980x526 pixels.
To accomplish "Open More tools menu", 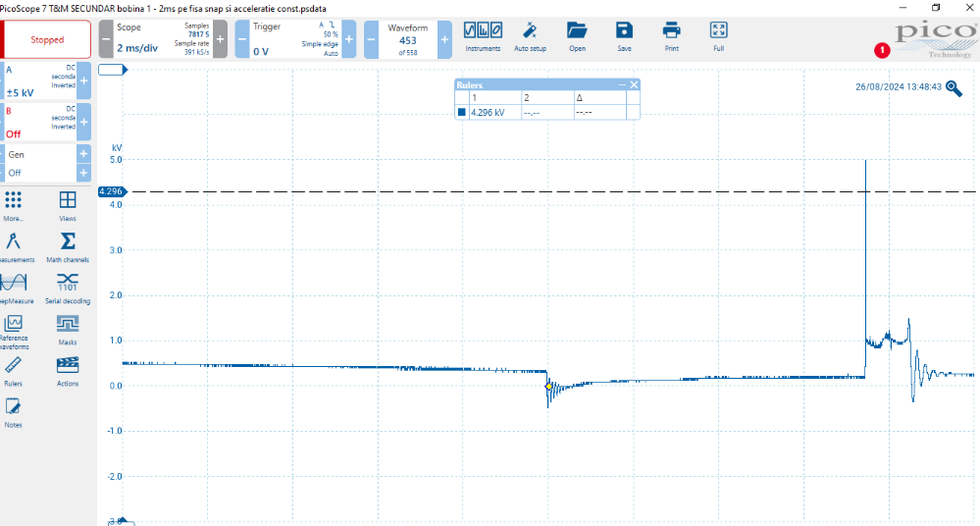I will [x=13, y=205].
